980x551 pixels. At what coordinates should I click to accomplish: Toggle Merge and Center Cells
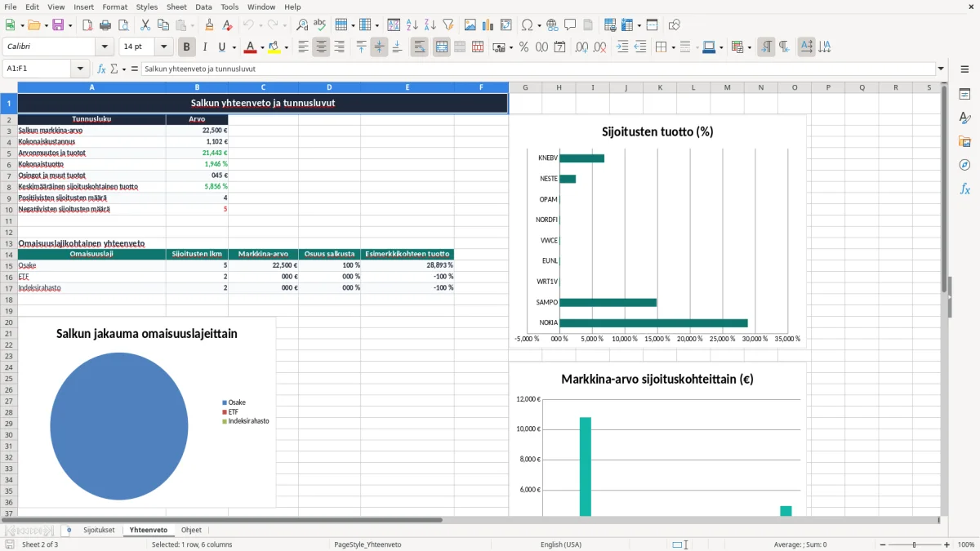(441, 47)
